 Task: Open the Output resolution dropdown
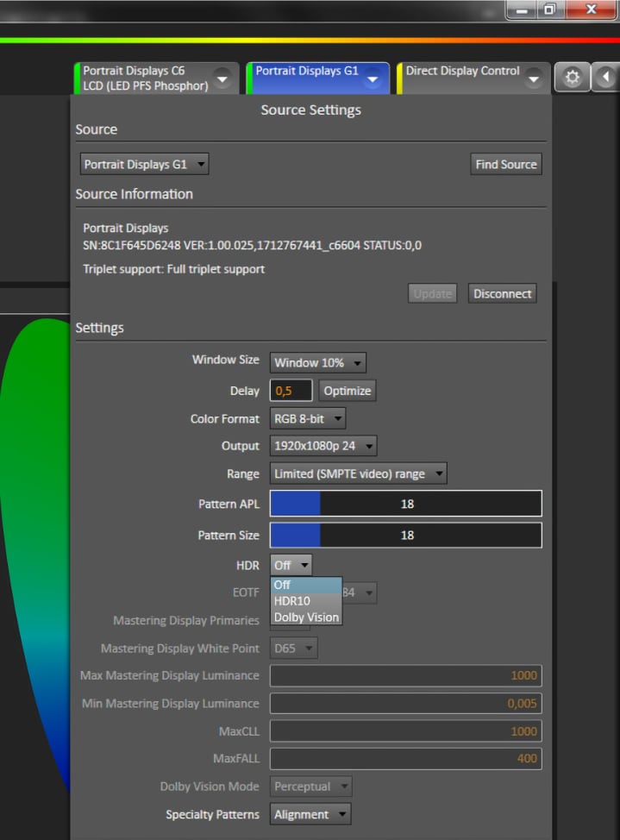point(323,446)
